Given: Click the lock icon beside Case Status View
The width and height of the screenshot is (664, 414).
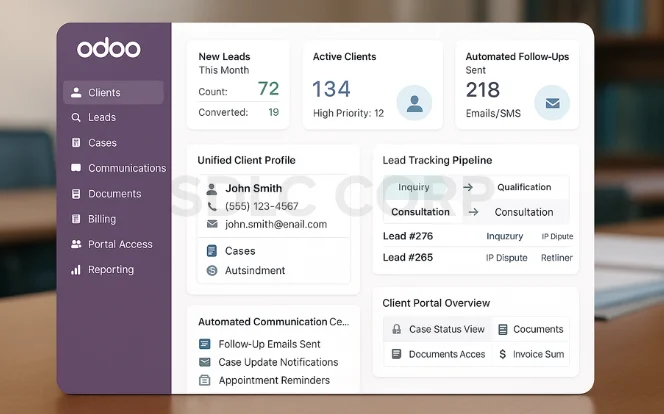Looking at the screenshot, I should (397, 329).
